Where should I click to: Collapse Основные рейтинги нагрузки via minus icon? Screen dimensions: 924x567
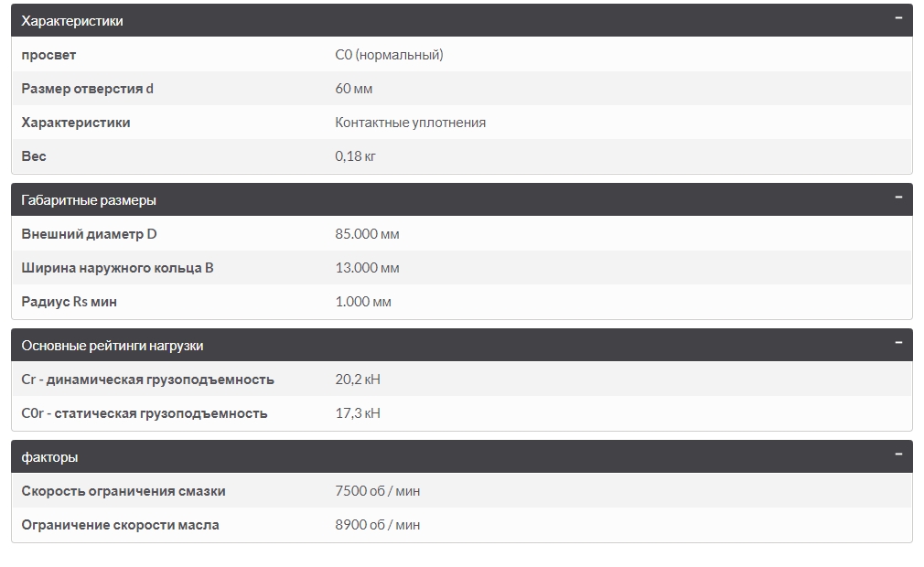click(898, 342)
